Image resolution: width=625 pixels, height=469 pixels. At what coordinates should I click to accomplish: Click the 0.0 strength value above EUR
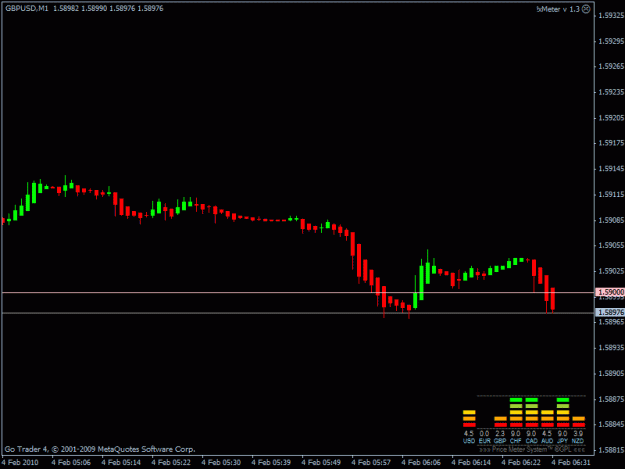(484, 434)
